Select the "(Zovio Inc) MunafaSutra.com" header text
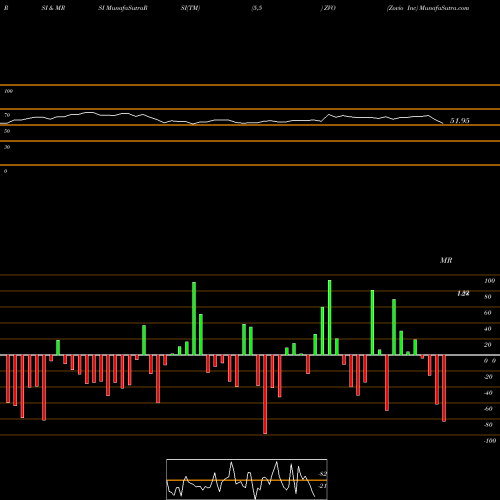Screen dimensions: 500x500 (428, 8)
